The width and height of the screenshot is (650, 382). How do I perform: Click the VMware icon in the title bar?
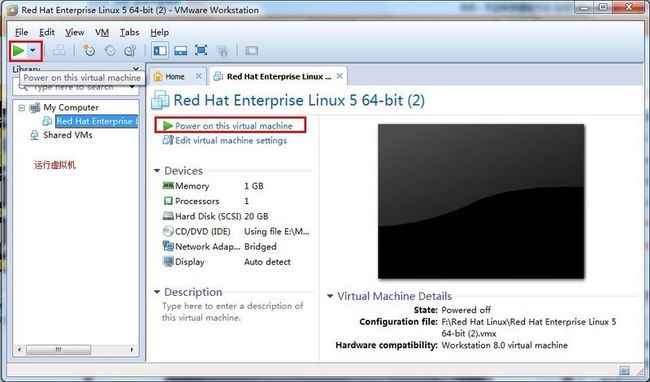pyautogui.click(x=12, y=10)
